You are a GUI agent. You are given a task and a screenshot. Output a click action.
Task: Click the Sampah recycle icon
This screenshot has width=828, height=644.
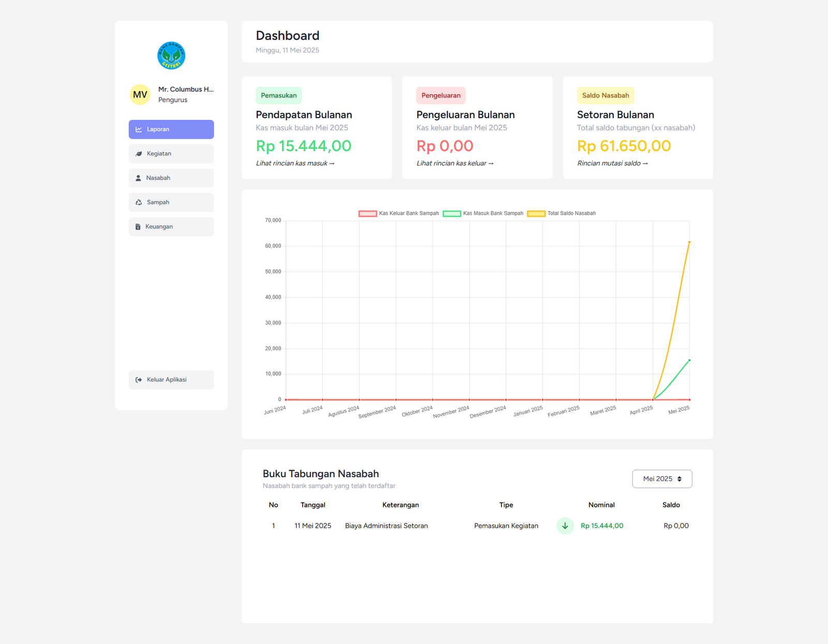pyautogui.click(x=139, y=202)
